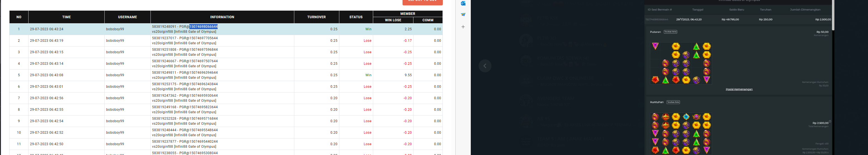Click the Taruhan value Rp 250,00

[766, 20]
